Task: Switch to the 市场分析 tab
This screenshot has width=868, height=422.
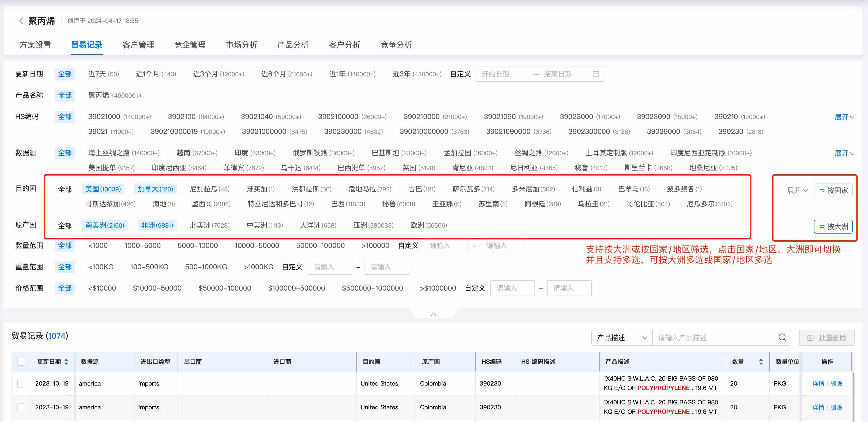Action: point(241,45)
